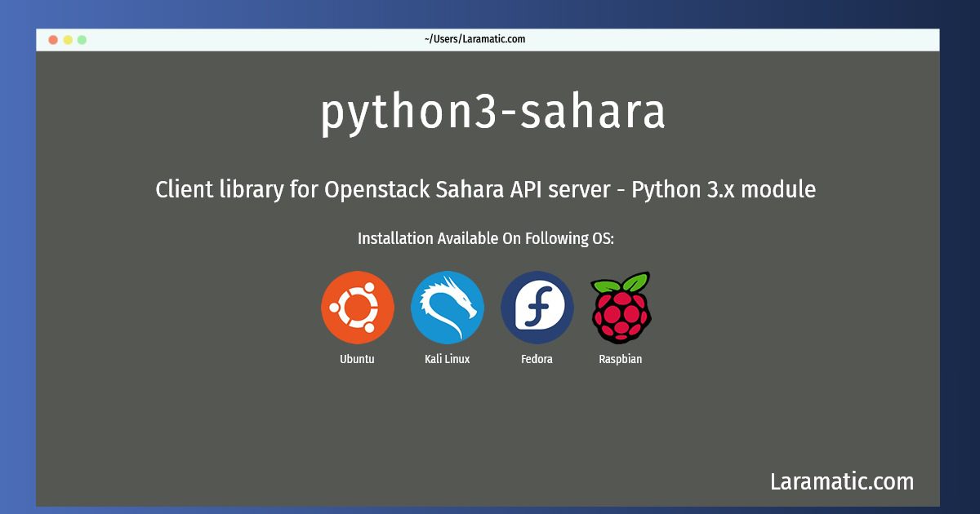Click the Installation Available On Following OS text
The width and height of the screenshot is (980, 514).
click(486, 239)
